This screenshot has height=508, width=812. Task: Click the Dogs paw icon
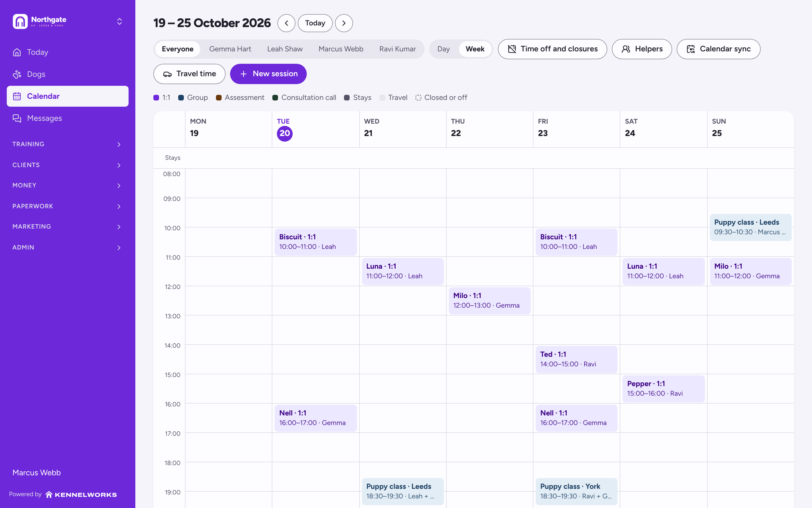click(17, 74)
